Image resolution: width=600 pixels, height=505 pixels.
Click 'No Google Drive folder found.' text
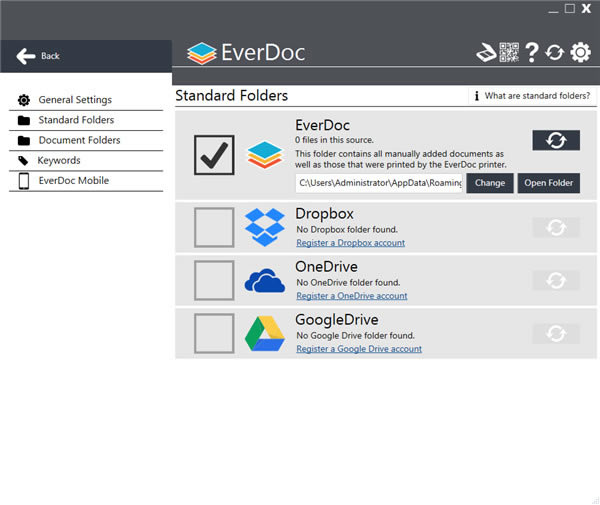click(355, 336)
